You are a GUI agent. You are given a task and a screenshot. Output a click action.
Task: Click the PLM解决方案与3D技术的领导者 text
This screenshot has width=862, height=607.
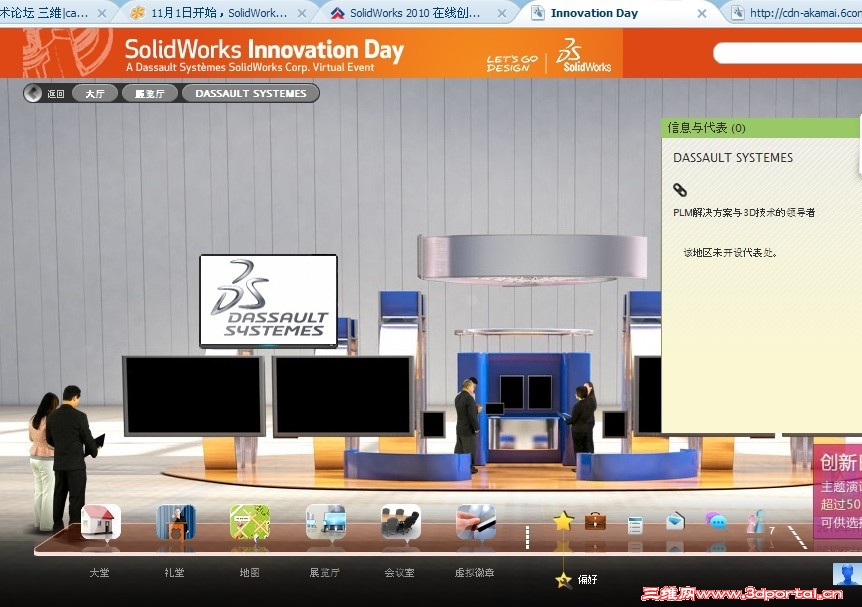tap(744, 213)
